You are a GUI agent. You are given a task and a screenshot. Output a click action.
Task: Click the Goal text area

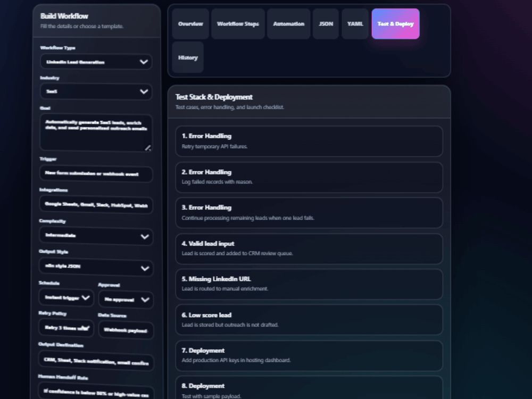[x=96, y=132]
